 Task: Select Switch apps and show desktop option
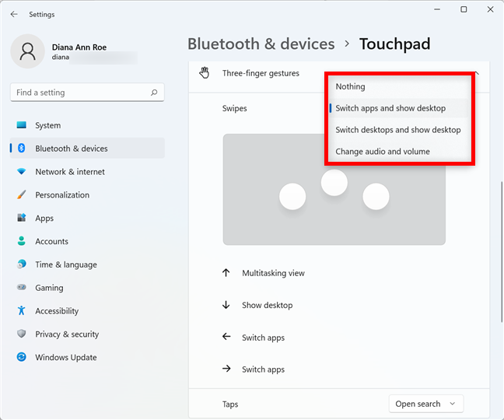398,108
